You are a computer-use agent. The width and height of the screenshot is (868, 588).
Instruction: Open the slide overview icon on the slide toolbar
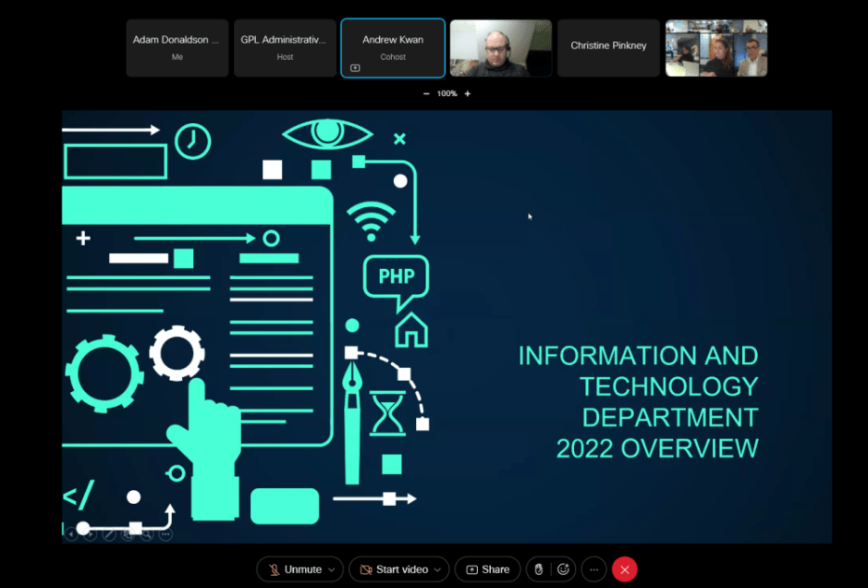[128, 533]
